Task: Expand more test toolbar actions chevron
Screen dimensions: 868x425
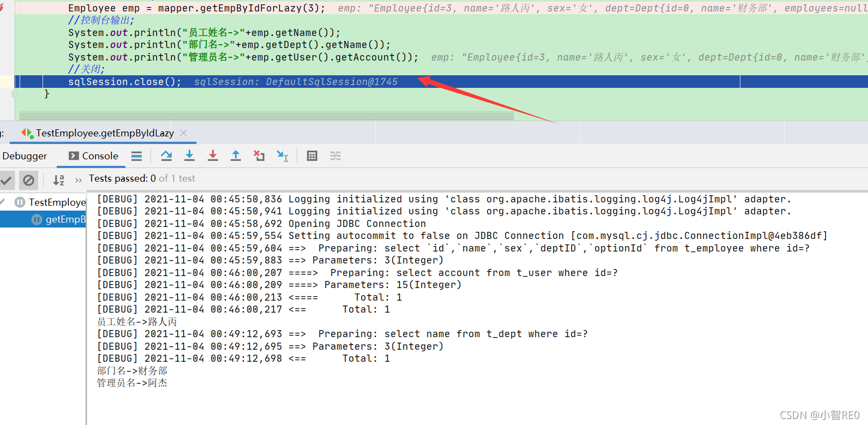Action: click(x=79, y=179)
